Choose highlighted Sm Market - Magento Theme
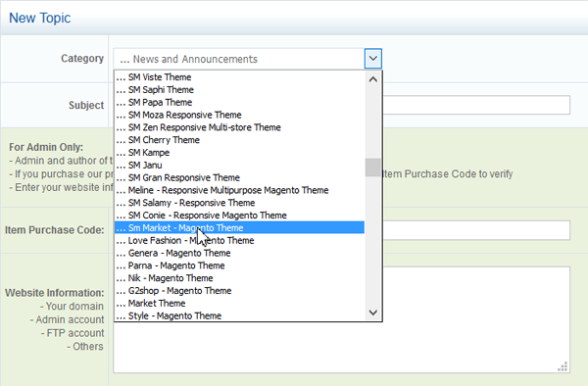Image resolution: width=588 pixels, height=386 pixels. pos(239,227)
